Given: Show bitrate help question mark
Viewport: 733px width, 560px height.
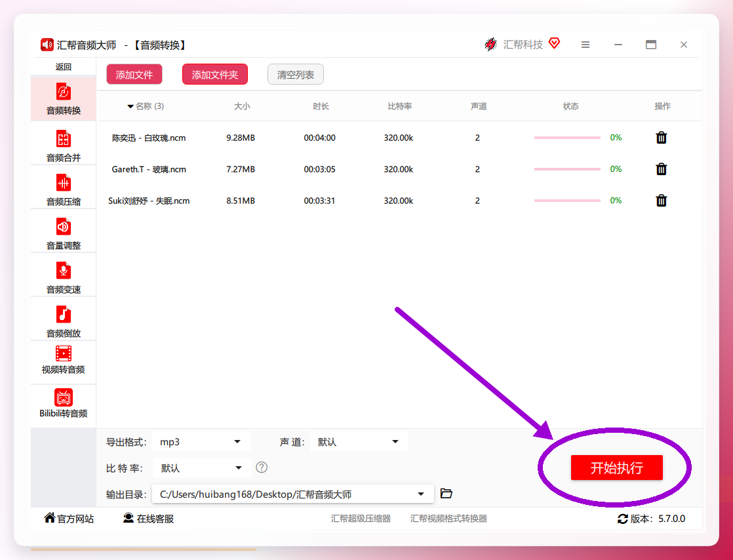Looking at the screenshot, I should click(x=262, y=468).
